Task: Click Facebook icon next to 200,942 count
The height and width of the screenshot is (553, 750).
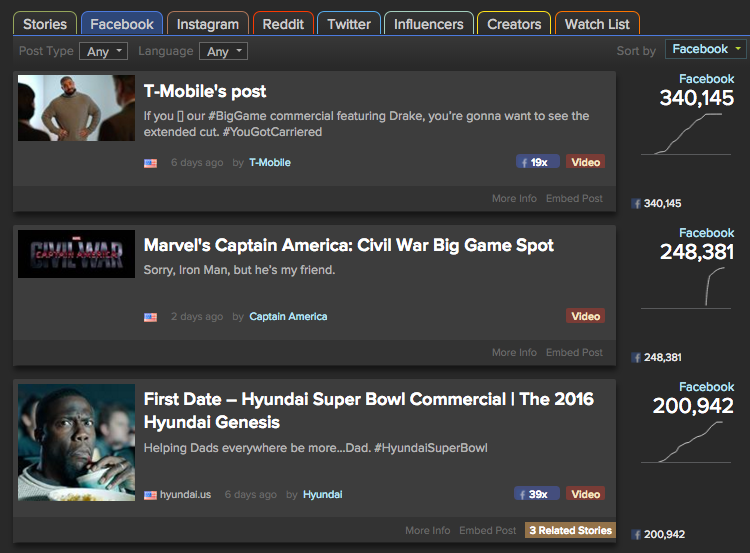Action: click(x=636, y=535)
